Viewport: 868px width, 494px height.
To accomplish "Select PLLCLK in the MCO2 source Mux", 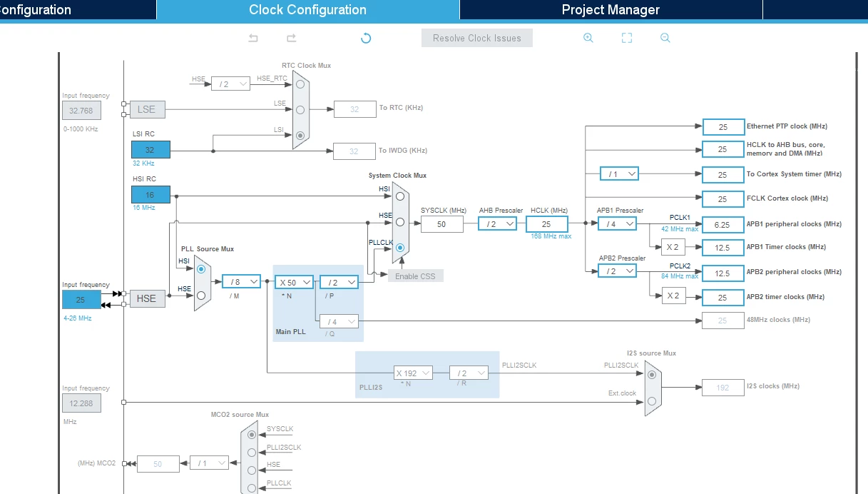I will (251, 488).
